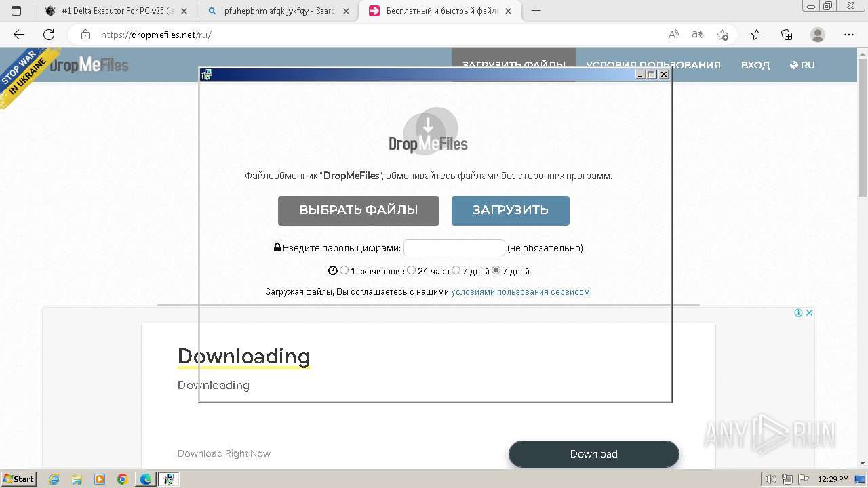Select the unselected 7 дней radio option
Image resolution: width=868 pixels, height=488 pixels.
pos(456,270)
